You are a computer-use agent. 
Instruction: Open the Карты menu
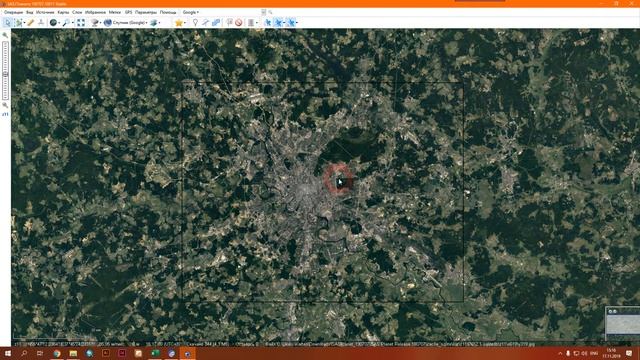coord(63,12)
